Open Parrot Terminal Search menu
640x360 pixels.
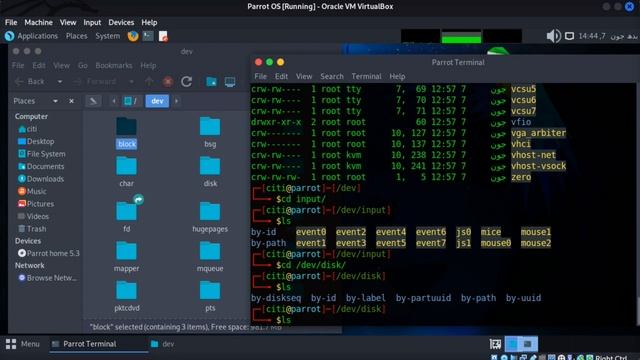332,76
